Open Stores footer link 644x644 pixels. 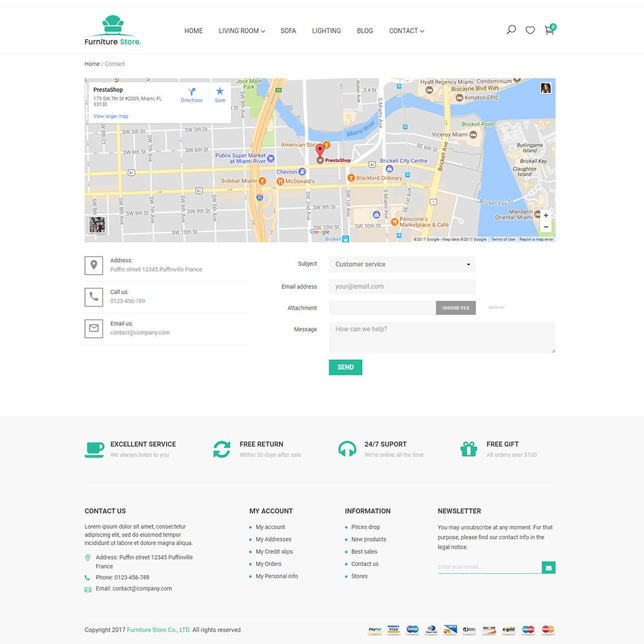pos(359,576)
